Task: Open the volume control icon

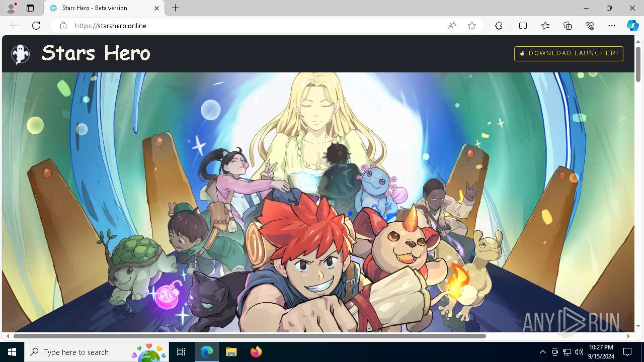Action: pos(579,352)
